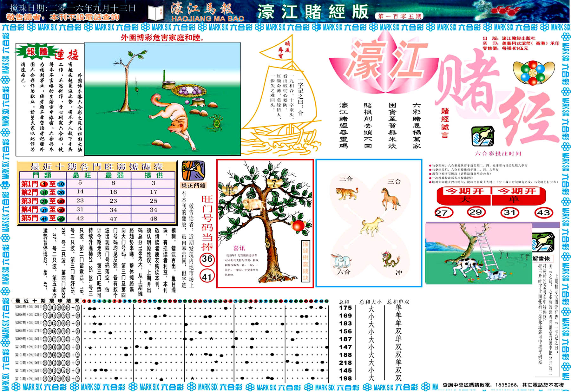Click the open book icon beside 濠江馬報
571x392 pixels.
155,13
